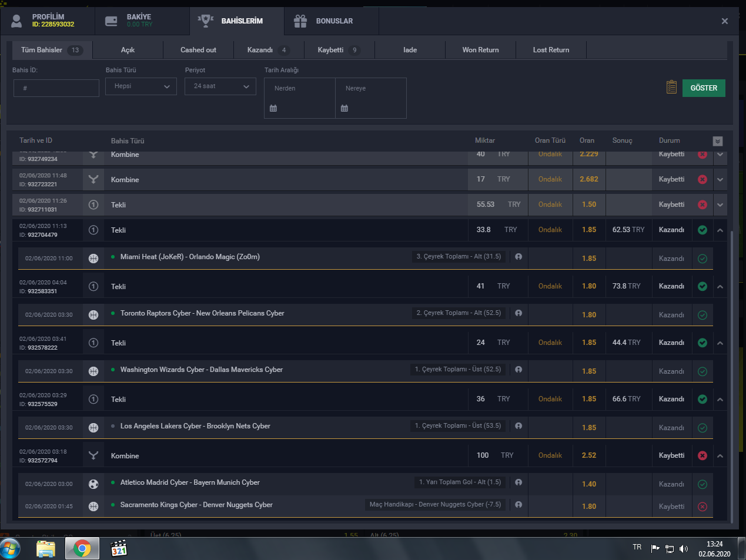Screen dimensions: 746x560
Task: Click the bet list vertical scrollbar
Action: (x=732, y=376)
